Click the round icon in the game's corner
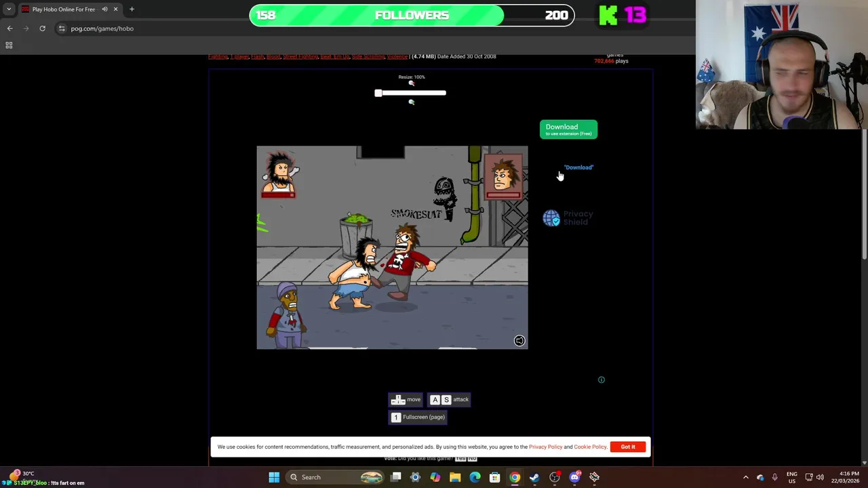The height and width of the screenshot is (488, 868). click(519, 341)
